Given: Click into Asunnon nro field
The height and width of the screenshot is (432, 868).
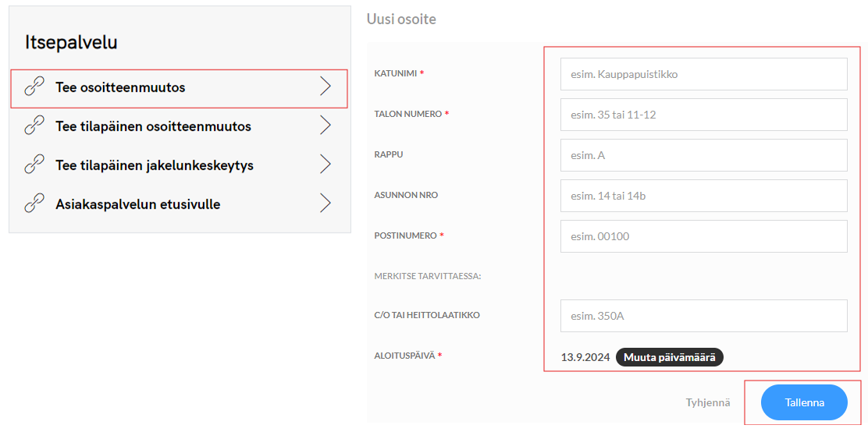Looking at the screenshot, I should 703,196.
